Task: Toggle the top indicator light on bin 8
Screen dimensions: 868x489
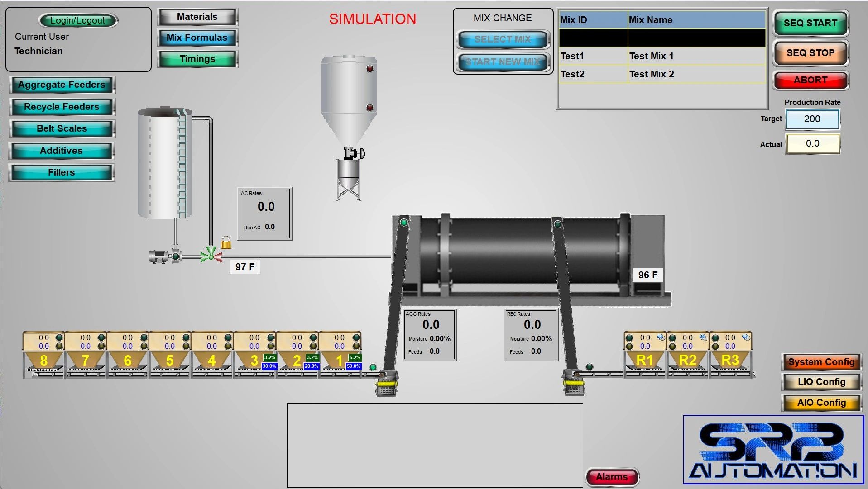Action: point(59,337)
